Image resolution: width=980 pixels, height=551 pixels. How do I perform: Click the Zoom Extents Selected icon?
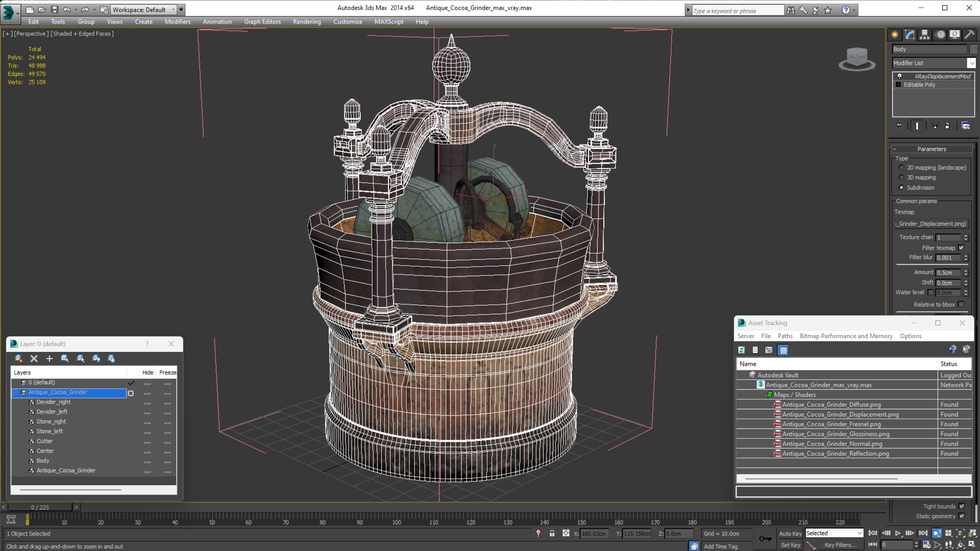[960, 533]
